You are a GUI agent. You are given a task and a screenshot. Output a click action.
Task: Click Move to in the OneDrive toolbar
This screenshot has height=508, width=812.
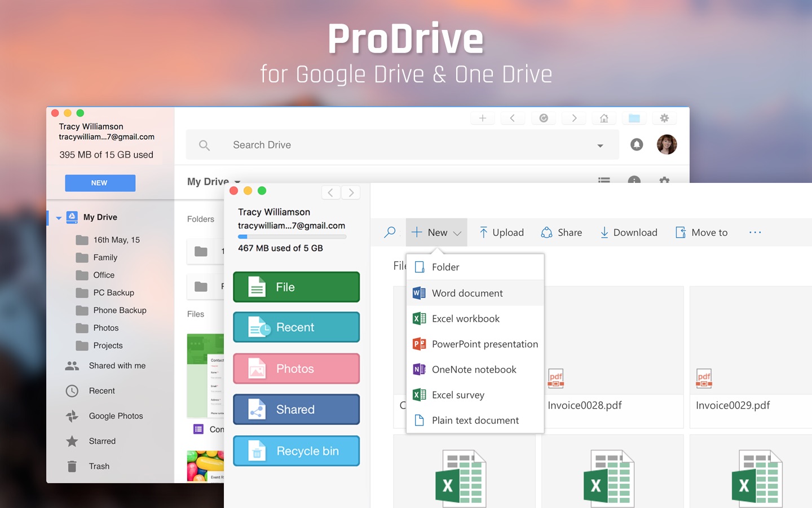[701, 232]
